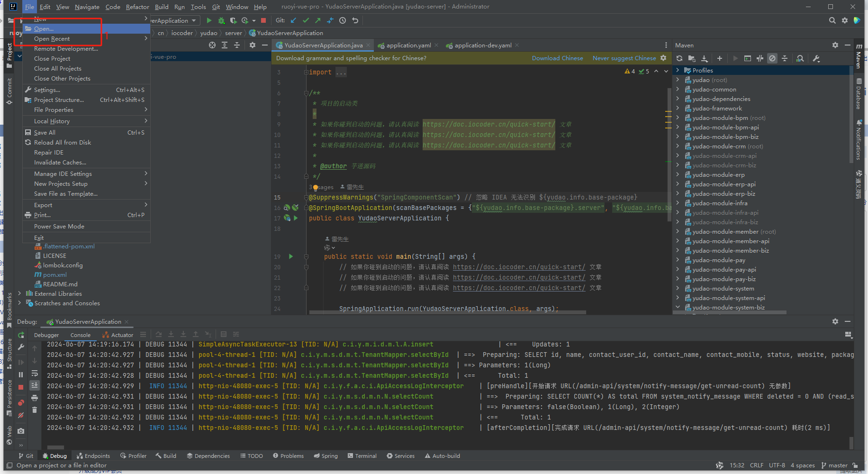Rerun YudaoServerApplication in Debug panel
Screen dimensions: 868x474
click(21, 335)
